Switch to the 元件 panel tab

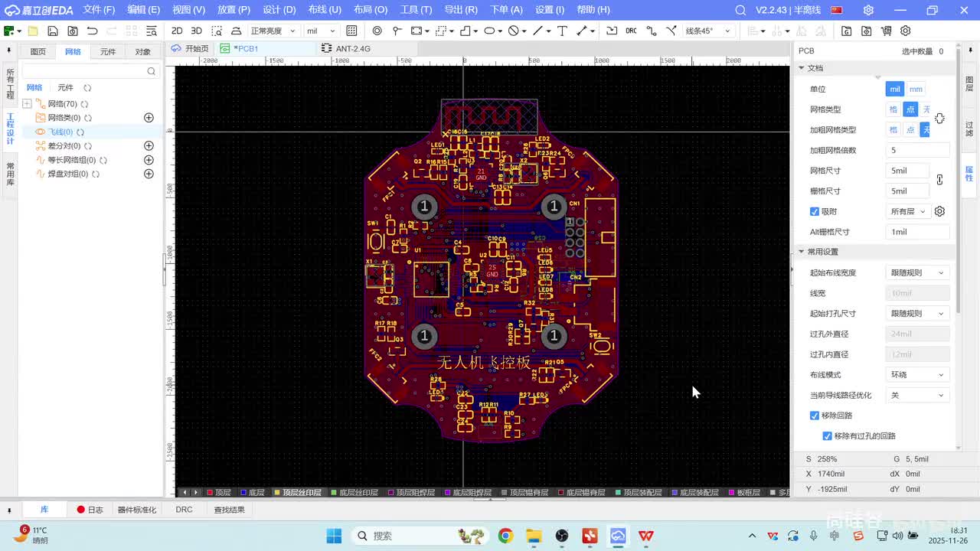pyautogui.click(x=108, y=51)
